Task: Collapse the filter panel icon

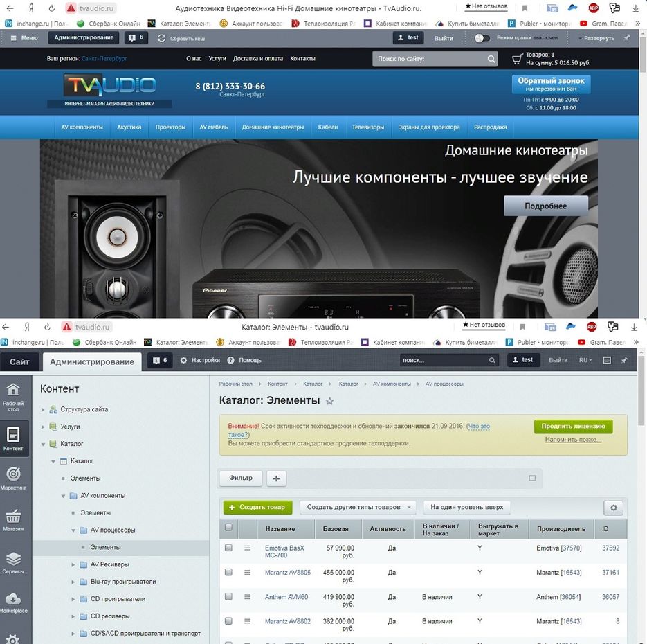Action: 532,478
